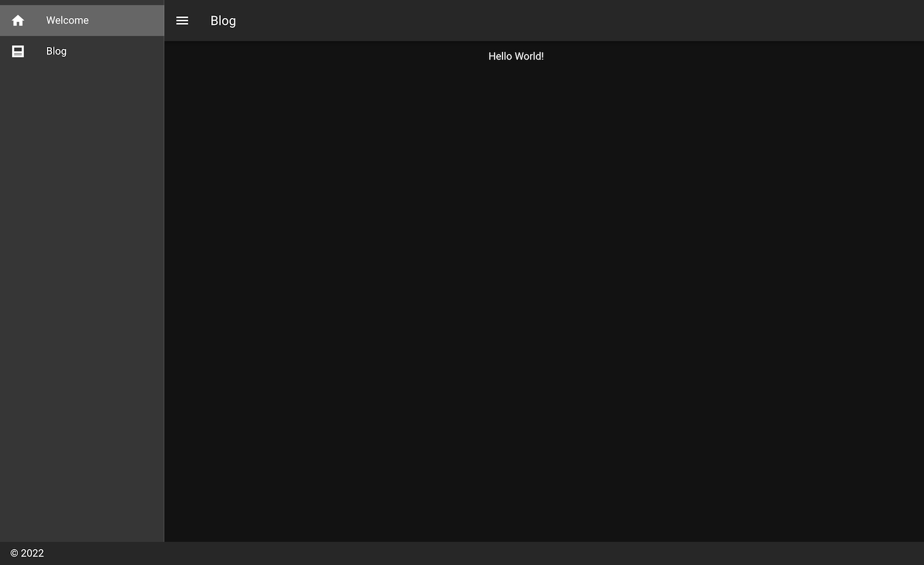Select the Blog sidebar menu item
Viewport: 924px width, 565px height.
(x=82, y=51)
